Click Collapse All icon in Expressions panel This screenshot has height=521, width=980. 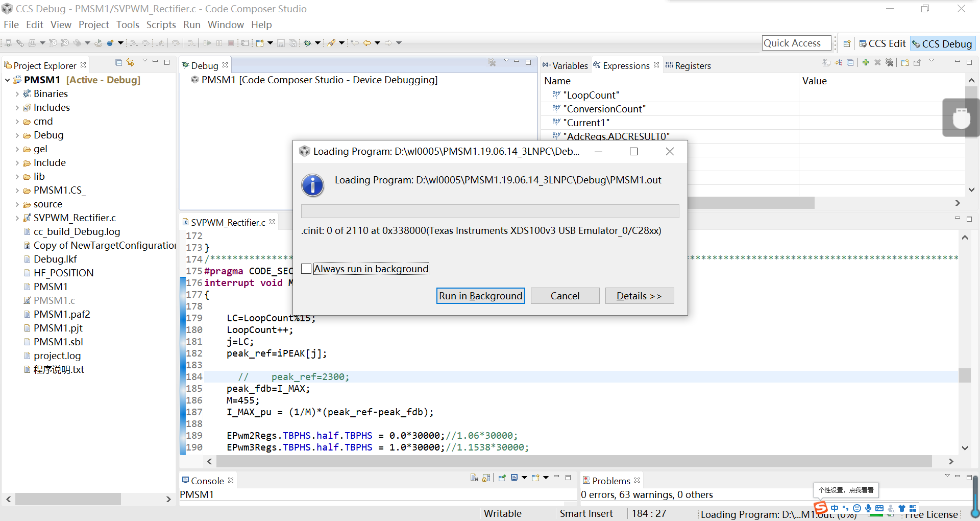[x=850, y=62]
